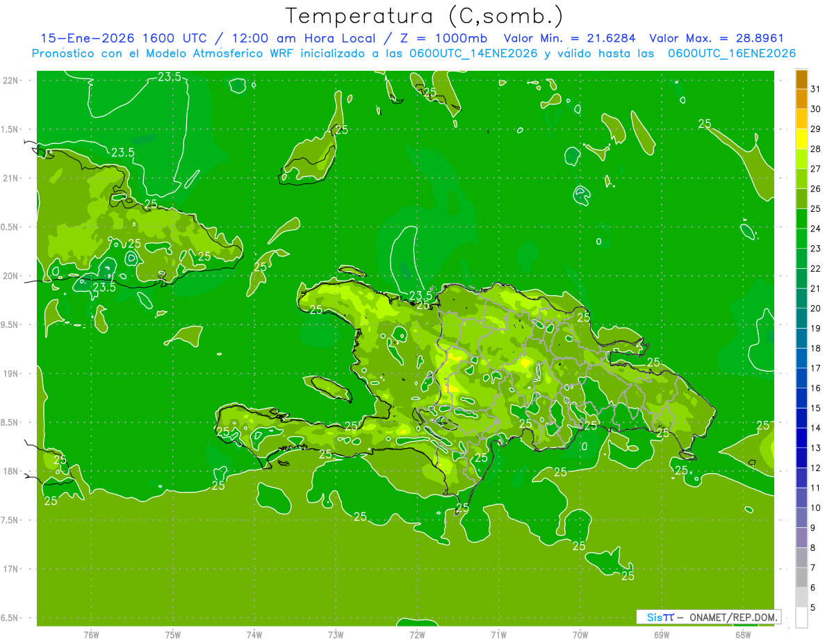Click the "21N" latitude axis label
The width and height of the screenshot is (834, 644).
click(10, 178)
